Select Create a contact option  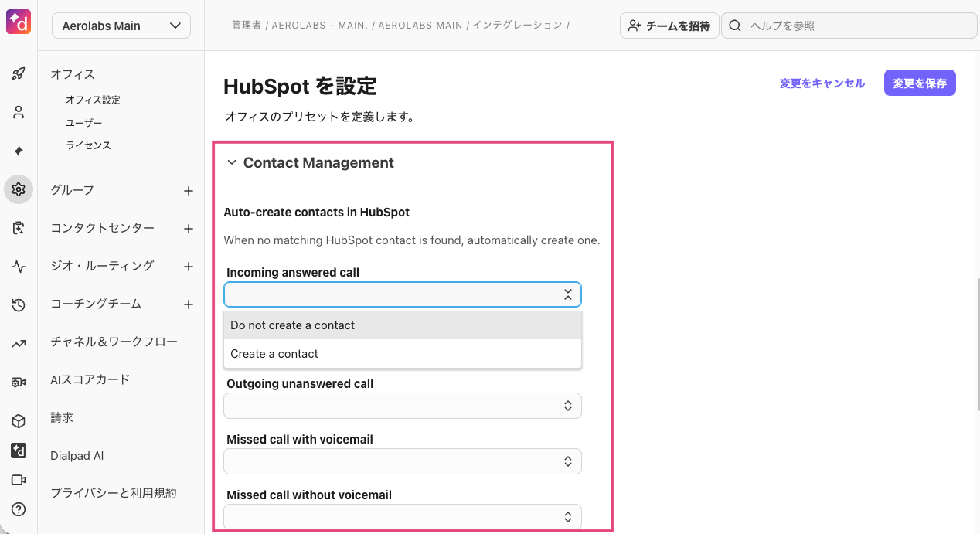coord(402,354)
